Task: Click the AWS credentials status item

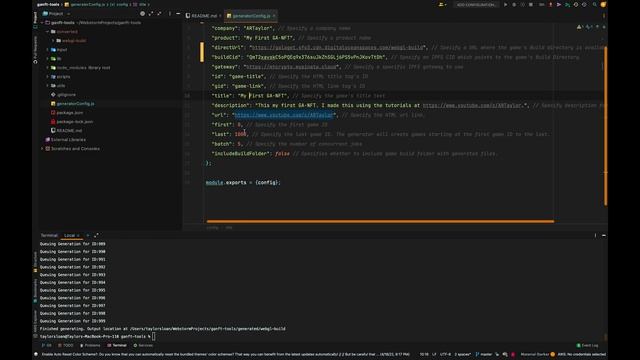Action: click(x=581, y=354)
